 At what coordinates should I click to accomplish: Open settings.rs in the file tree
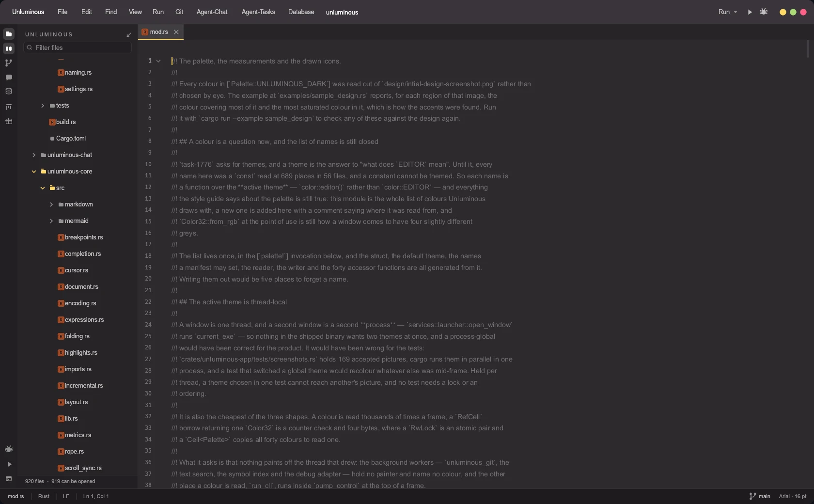(x=78, y=89)
